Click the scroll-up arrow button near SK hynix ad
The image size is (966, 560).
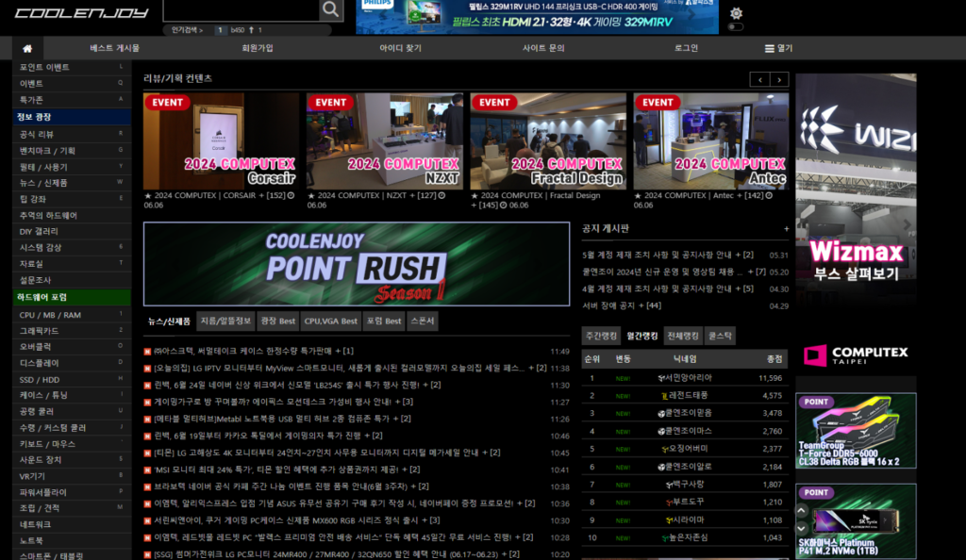pyautogui.click(x=802, y=512)
